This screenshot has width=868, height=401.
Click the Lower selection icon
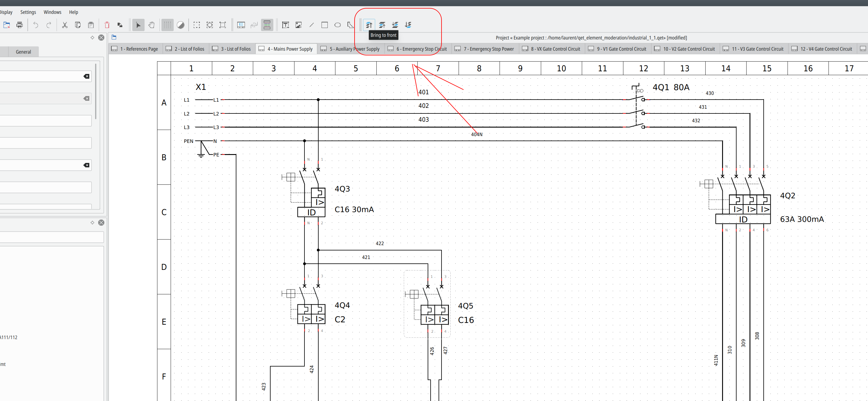pos(395,25)
